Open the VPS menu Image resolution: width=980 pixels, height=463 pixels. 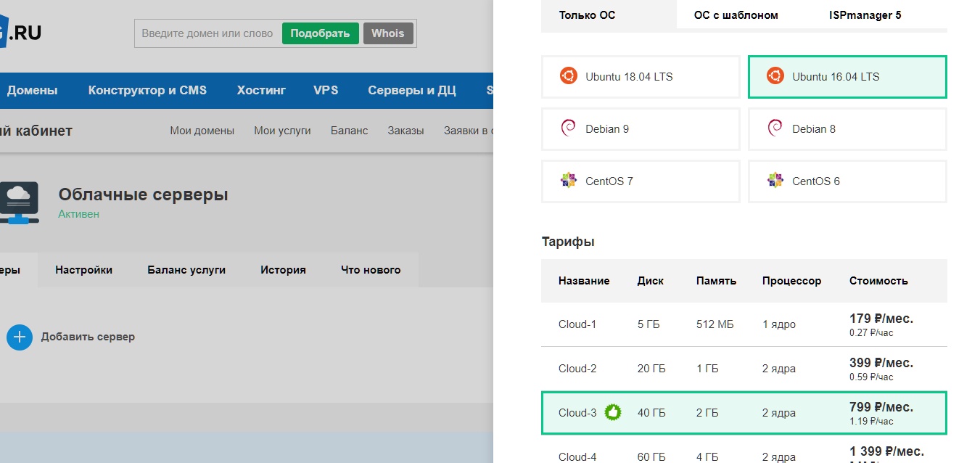[326, 90]
